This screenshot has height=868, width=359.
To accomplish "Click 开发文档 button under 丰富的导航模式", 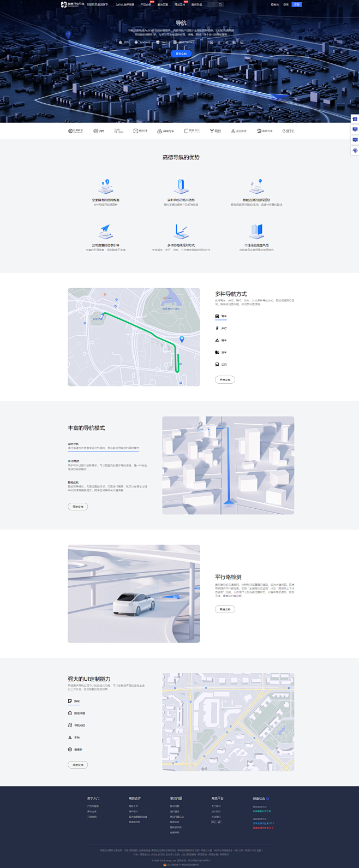I will tap(77, 507).
